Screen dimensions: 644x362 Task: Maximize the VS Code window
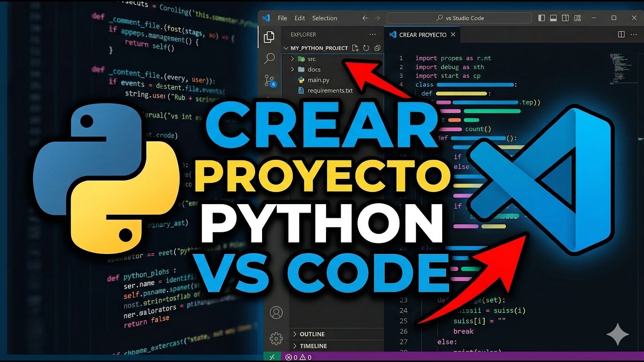tap(614, 18)
